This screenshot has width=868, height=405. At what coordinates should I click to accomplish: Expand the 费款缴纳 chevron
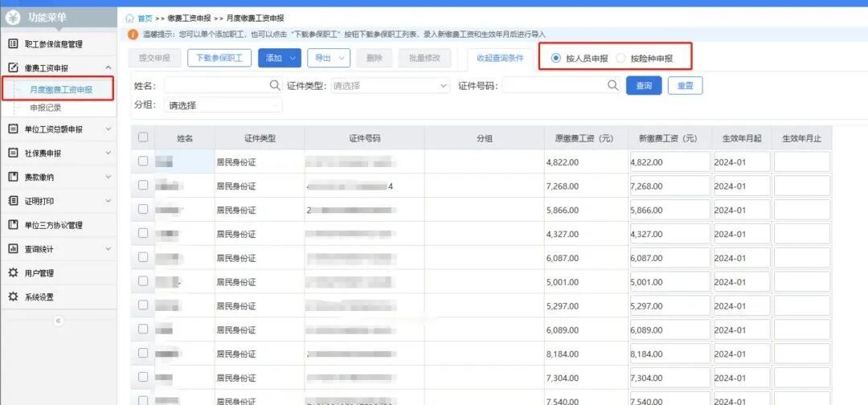pos(108,177)
